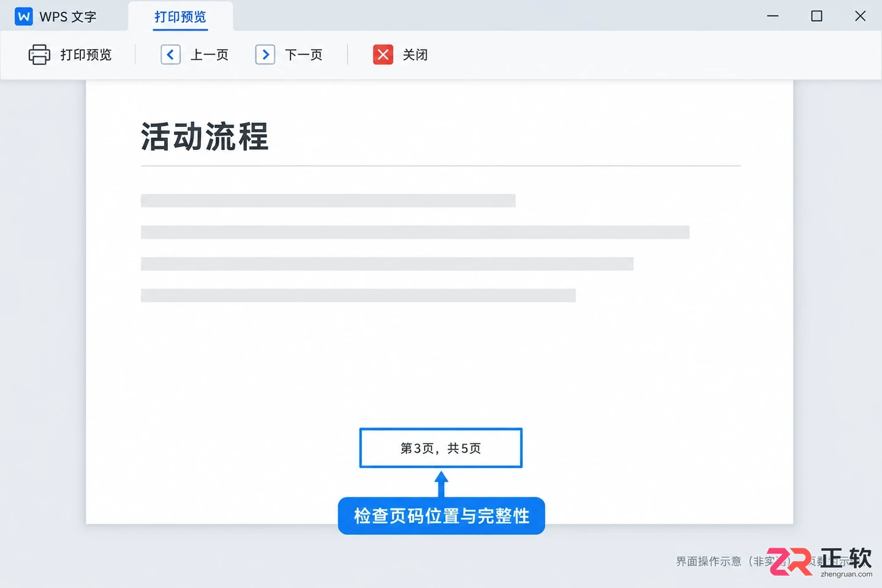Screen dimensions: 882x588
Task: Click the 打印预览 toolbar label
Action: [86, 55]
